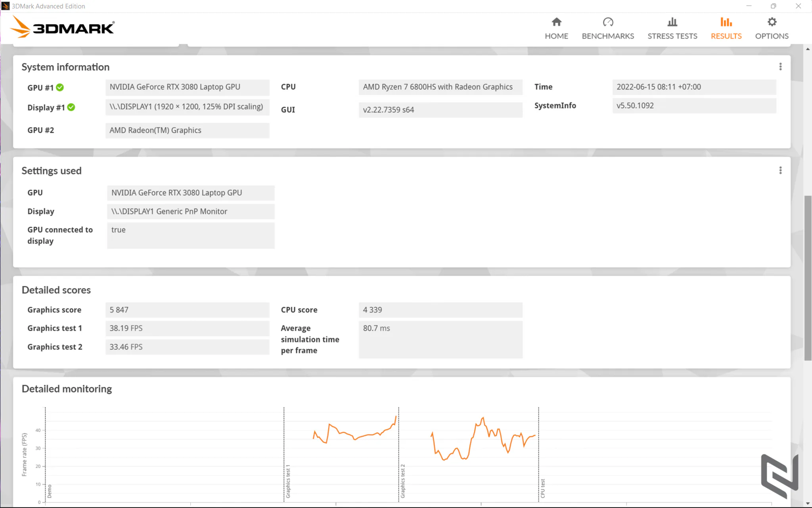This screenshot has height=508, width=812.
Task: Click the GPU connected to display true value
Action: [191, 235]
